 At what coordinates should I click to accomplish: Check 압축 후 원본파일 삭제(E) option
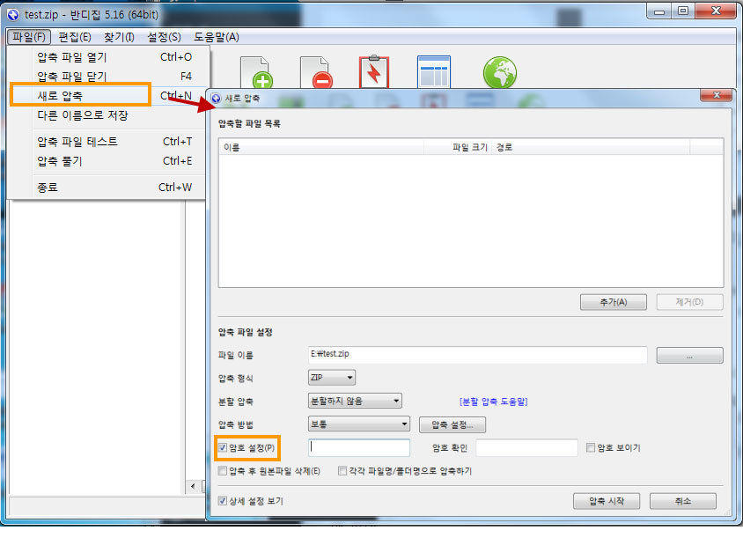222,471
